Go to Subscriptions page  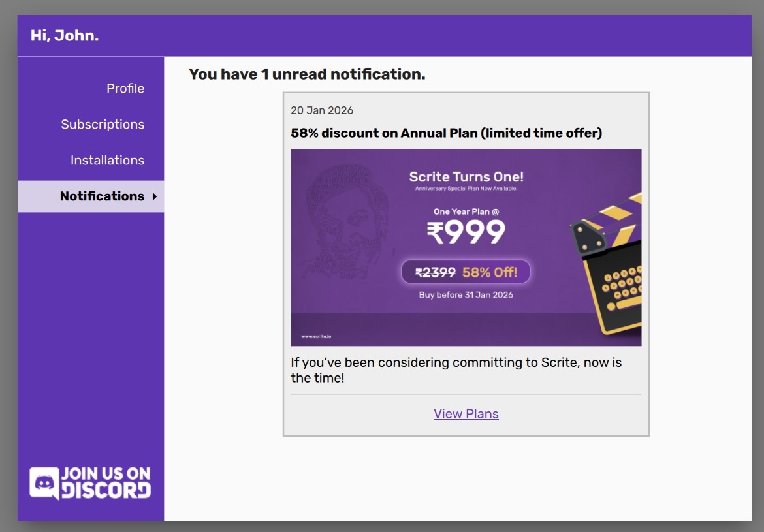pos(103,125)
